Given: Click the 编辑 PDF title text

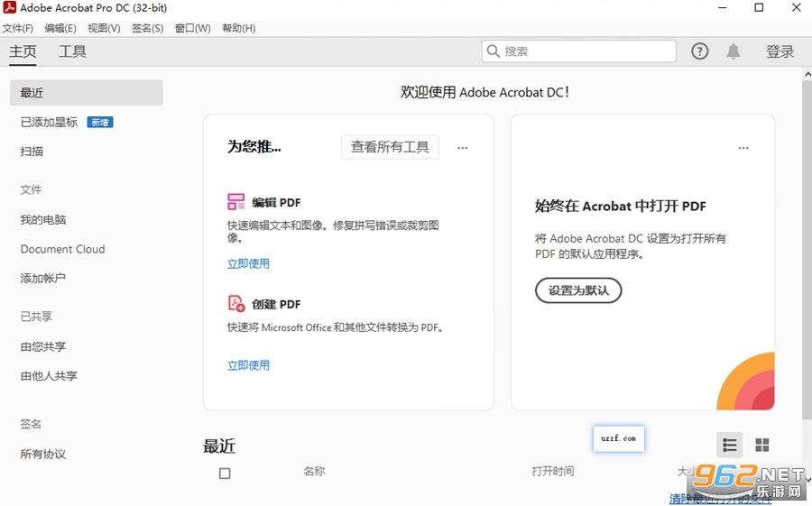Looking at the screenshot, I should coord(276,203).
